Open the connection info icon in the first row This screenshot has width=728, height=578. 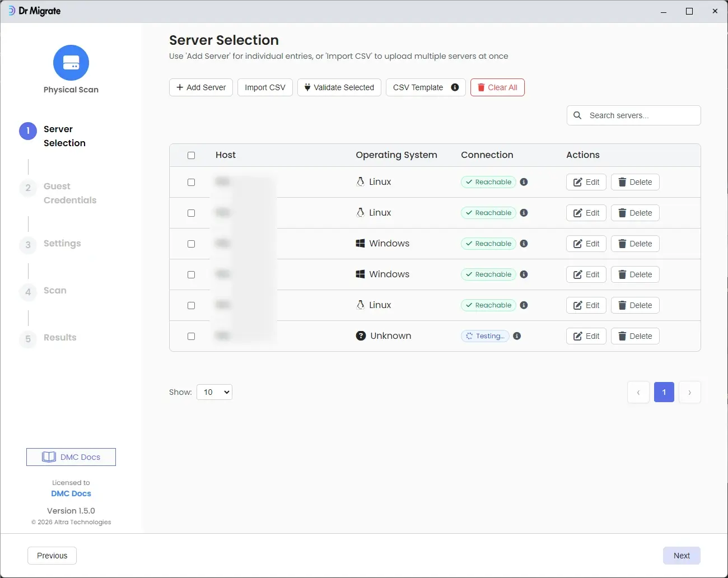point(524,182)
